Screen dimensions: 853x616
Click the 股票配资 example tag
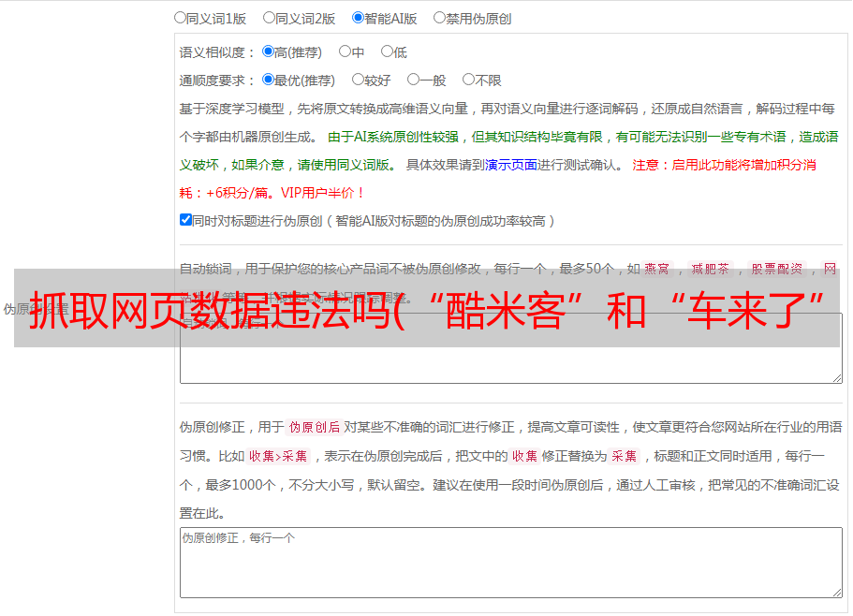click(777, 269)
